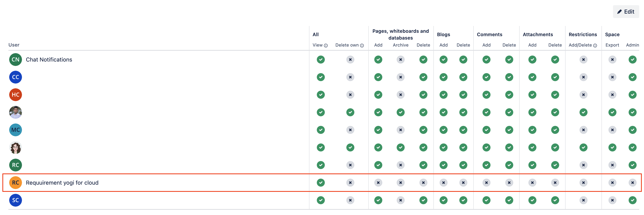Open the Delete own info tooltip

click(x=362, y=46)
